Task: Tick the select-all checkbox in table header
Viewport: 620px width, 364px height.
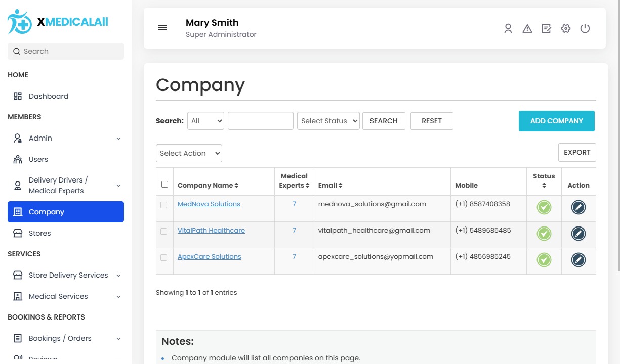Action: click(164, 185)
